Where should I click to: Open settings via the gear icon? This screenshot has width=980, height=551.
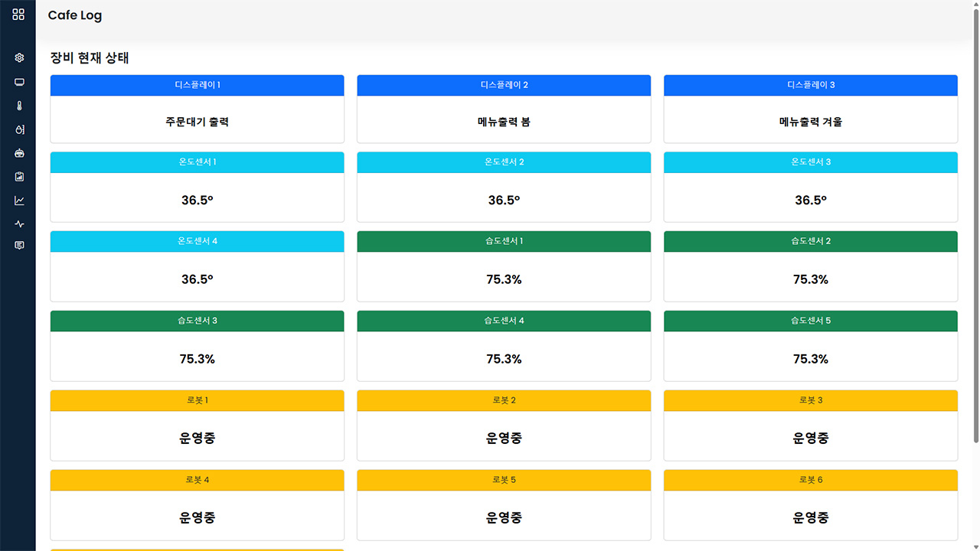click(x=19, y=58)
